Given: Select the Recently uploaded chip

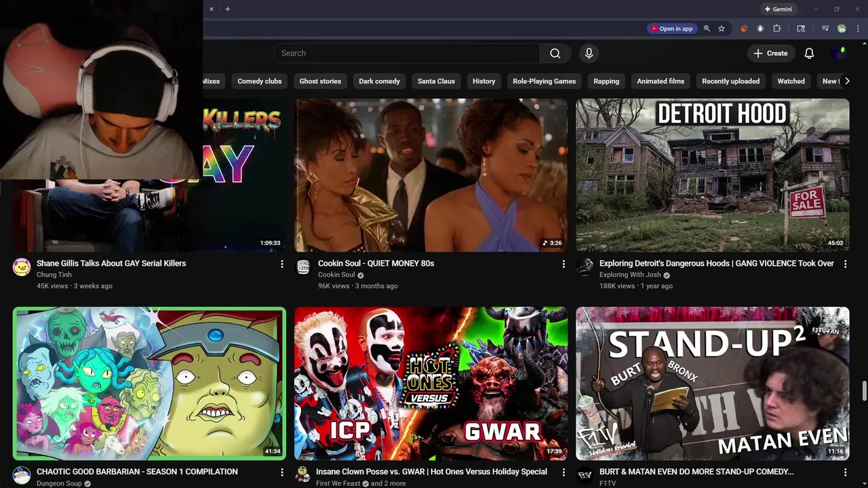Looking at the screenshot, I should tap(730, 81).
